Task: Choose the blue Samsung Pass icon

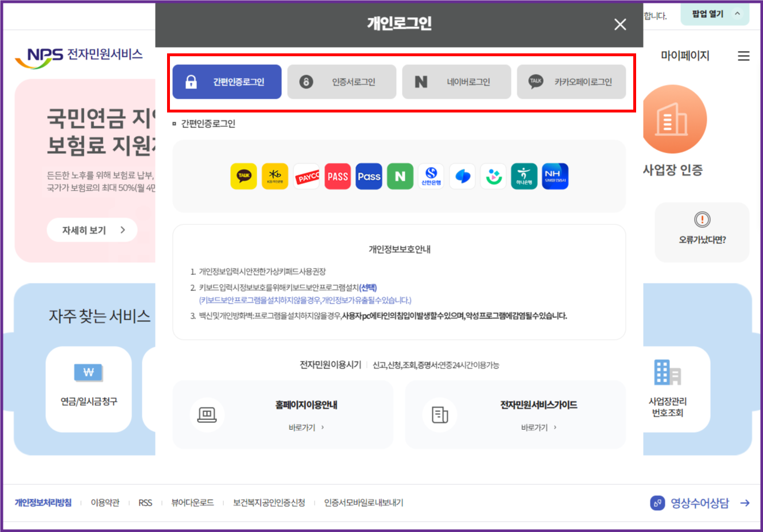Action: tap(369, 176)
